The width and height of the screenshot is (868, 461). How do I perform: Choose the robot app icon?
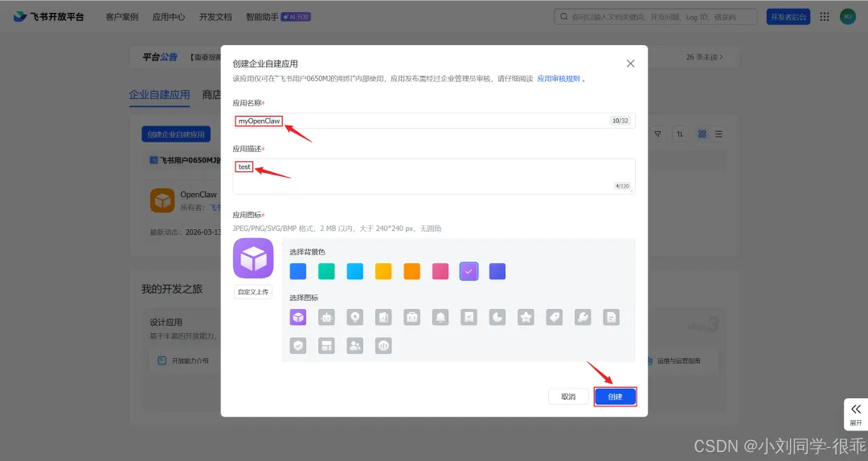click(x=326, y=318)
